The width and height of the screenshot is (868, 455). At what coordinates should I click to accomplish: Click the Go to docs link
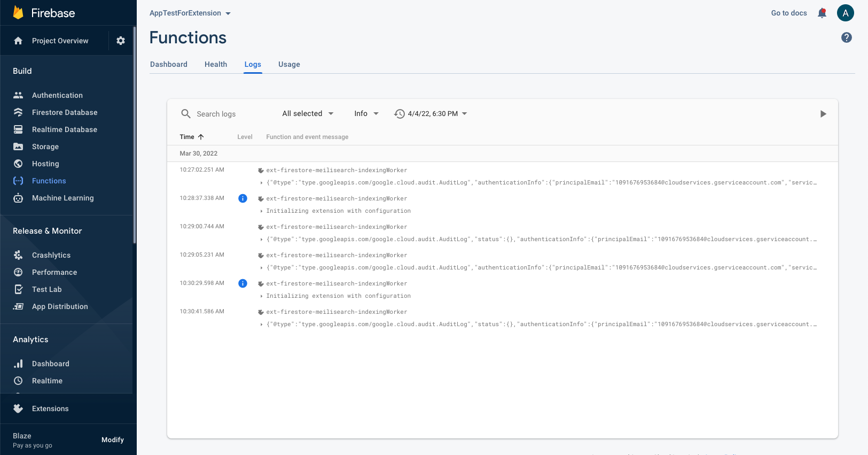coord(789,13)
